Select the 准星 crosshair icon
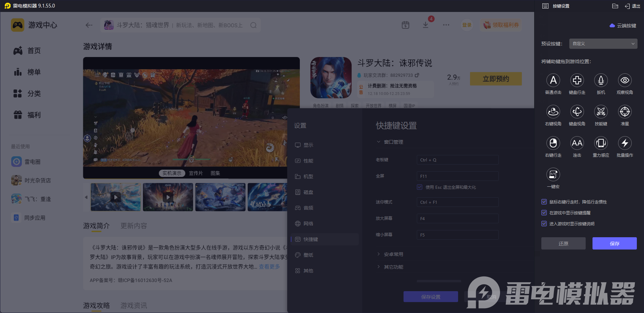This screenshot has height=313, width=644. coord(625,112)
